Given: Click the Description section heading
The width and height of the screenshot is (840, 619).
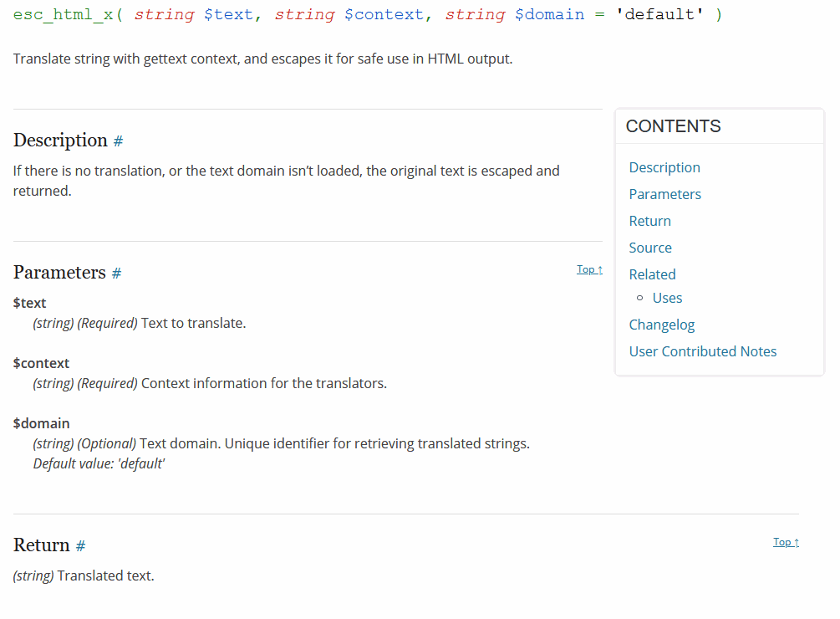Looking at the screenshot, I should pos(60,141).
